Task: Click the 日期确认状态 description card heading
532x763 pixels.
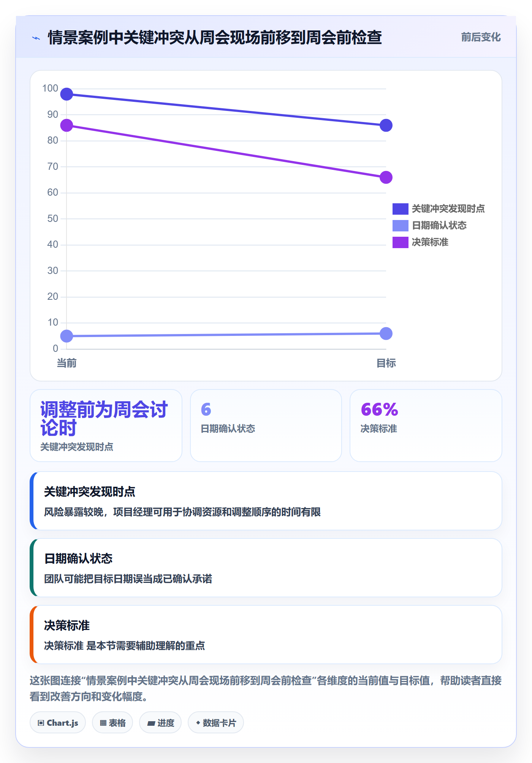Action: (x=78, y=559)
